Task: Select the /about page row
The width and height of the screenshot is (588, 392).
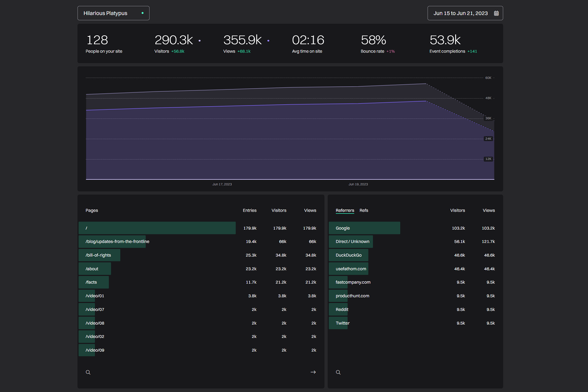Action: tap(201, 269)
